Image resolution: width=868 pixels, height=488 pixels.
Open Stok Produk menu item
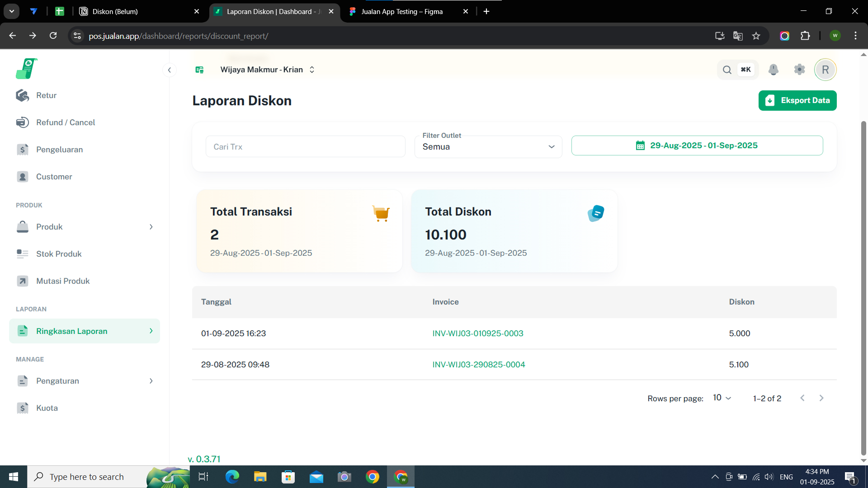point(59,254)
